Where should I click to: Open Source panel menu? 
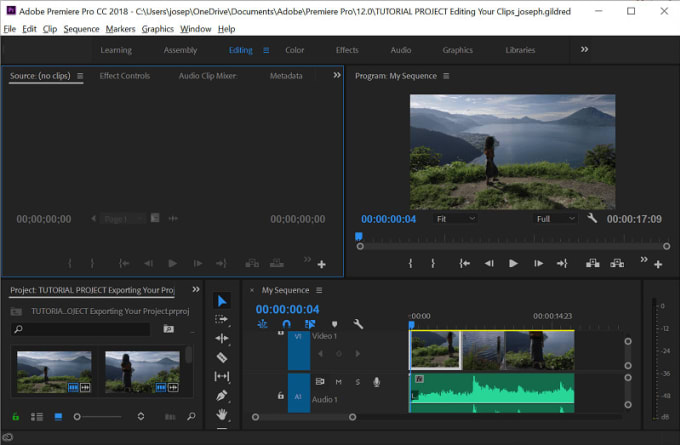[80, 76]
